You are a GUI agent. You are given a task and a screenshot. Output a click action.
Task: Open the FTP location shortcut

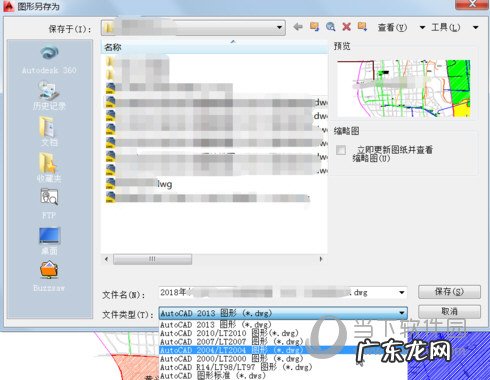pos(49,203)
